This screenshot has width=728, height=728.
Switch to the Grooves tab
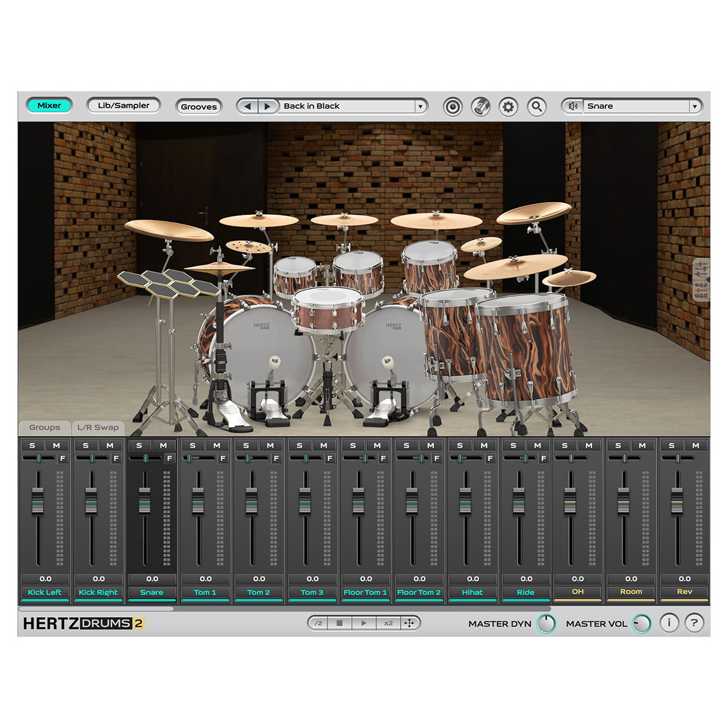pyautogui.click(x=198, y=107)
